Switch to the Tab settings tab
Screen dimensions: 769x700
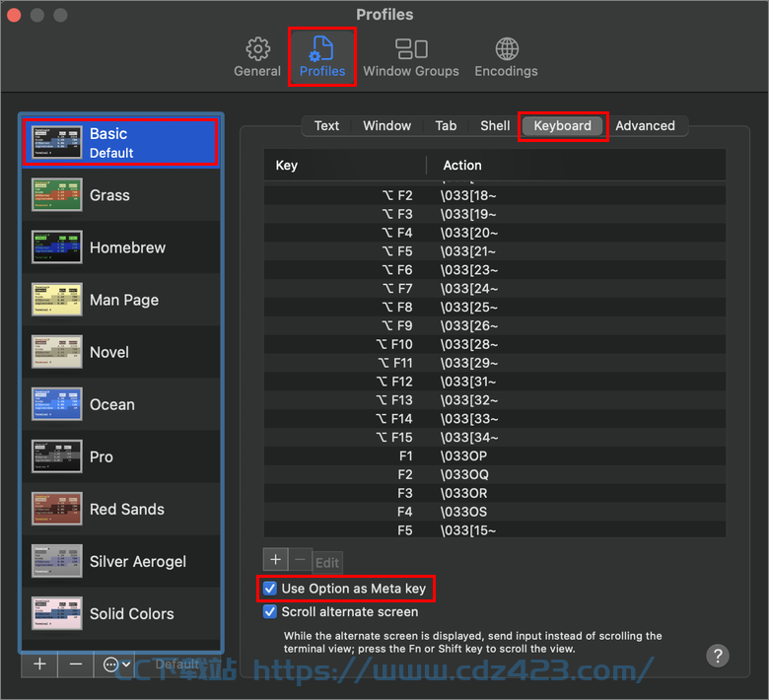[x=446, y=126]
